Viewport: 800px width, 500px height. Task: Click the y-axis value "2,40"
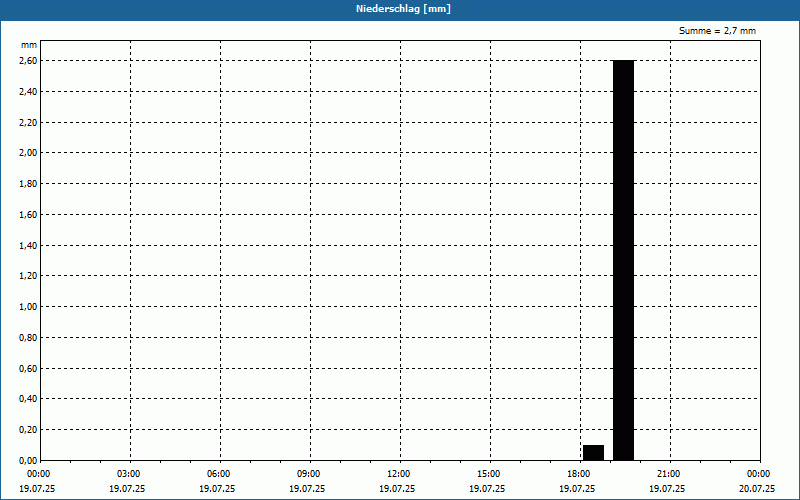coord(28,91)
